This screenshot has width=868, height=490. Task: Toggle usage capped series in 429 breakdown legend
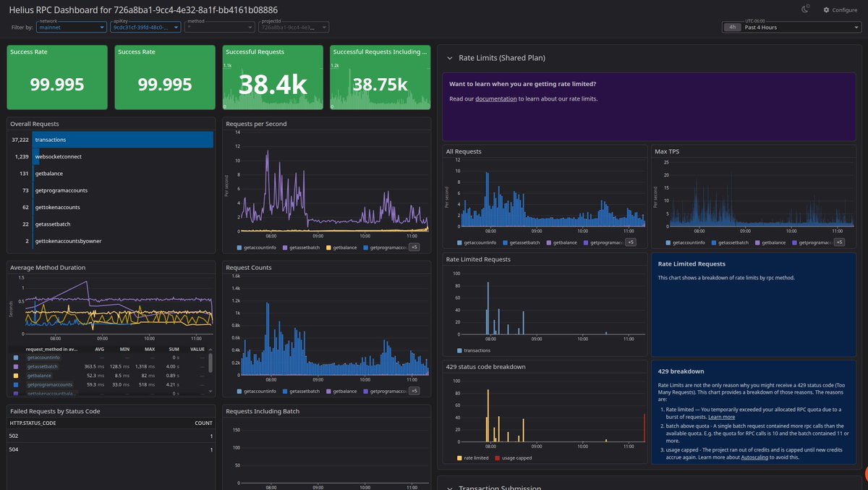click(x=515, y=458)
